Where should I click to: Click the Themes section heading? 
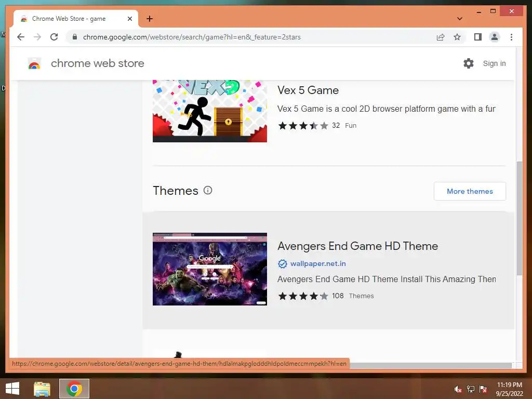[176, 191]
